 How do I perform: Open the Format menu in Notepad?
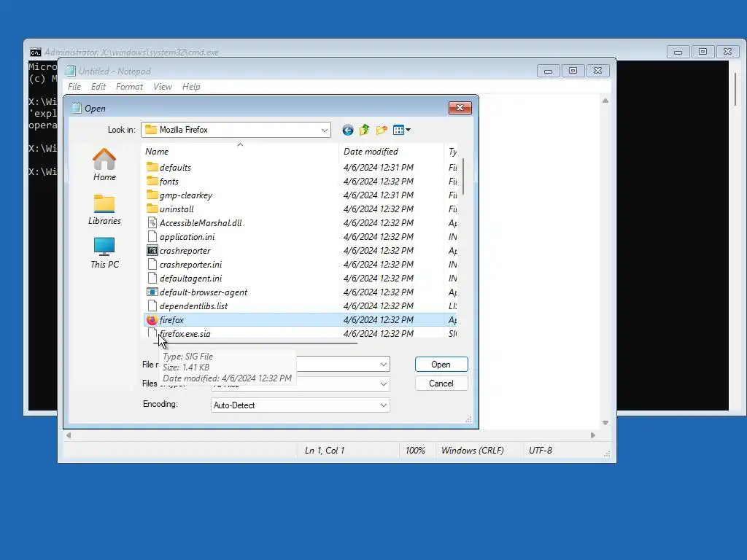[x=129, y=87]
